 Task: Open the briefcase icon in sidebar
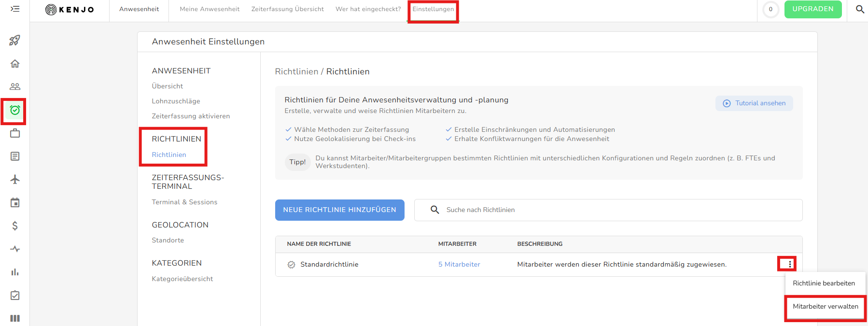(x=15, y=133)
